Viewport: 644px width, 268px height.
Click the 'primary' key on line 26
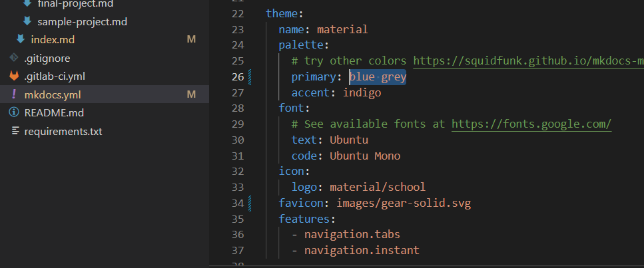pyautogui.click(x=314, y=76)
